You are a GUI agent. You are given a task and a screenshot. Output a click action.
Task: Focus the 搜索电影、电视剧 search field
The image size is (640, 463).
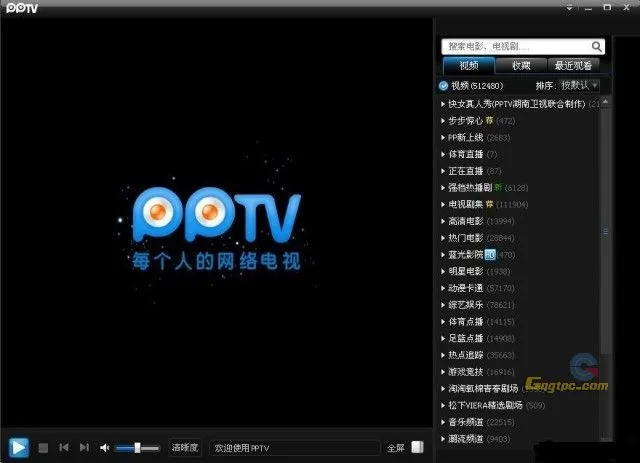coord(523,47)
